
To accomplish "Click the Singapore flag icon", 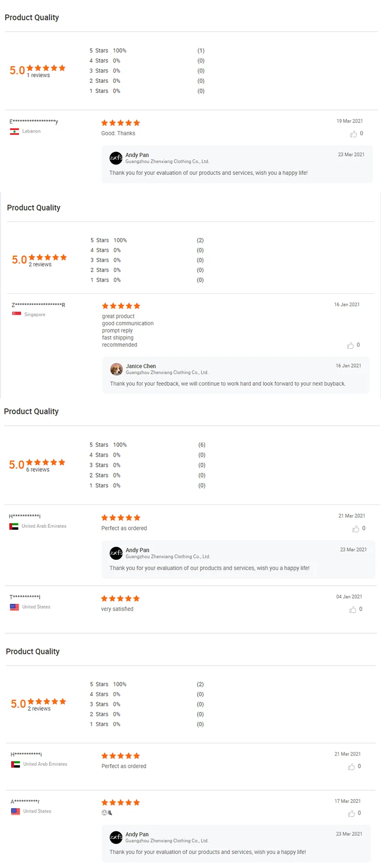I will [17, 314].
